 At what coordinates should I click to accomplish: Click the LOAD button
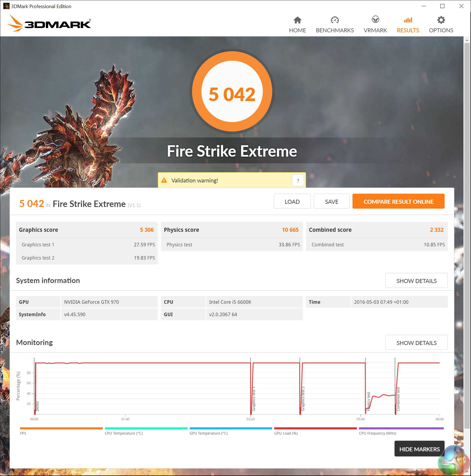click(292, 201)
